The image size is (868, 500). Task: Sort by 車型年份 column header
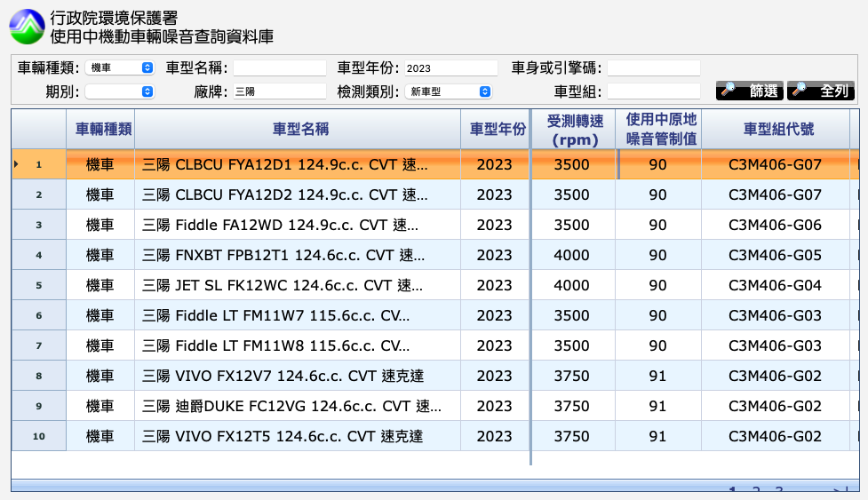coord(496,129)
